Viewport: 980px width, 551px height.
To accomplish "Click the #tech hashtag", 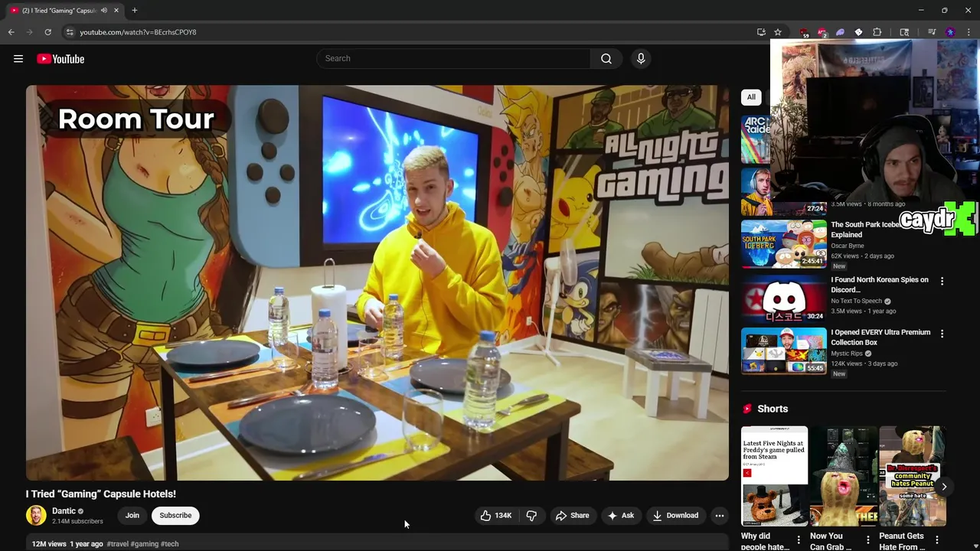I will coord(170,544).
